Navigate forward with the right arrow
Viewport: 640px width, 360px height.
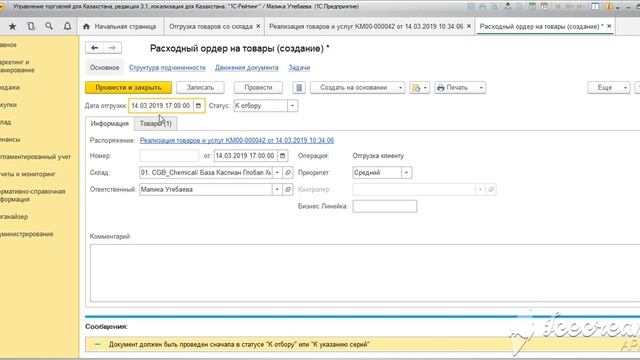click(112, 48)
